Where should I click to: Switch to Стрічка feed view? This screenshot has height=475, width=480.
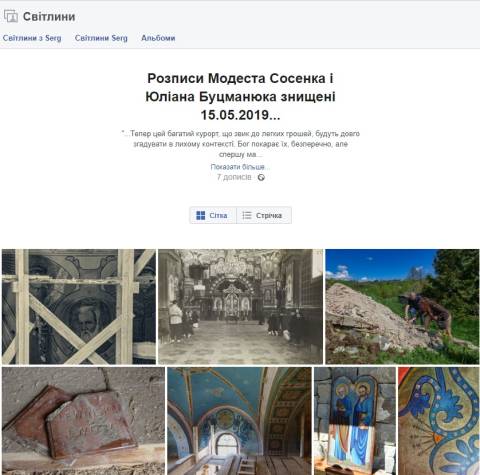(264, 215)
